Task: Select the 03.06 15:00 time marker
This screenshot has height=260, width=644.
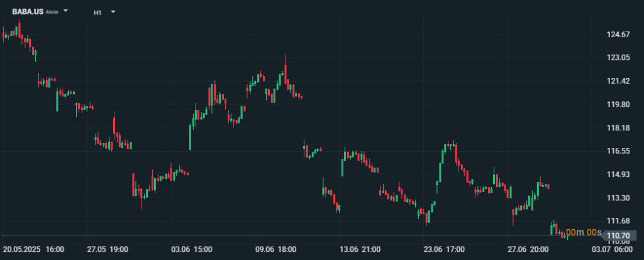Action: click(x=192, y=249)
